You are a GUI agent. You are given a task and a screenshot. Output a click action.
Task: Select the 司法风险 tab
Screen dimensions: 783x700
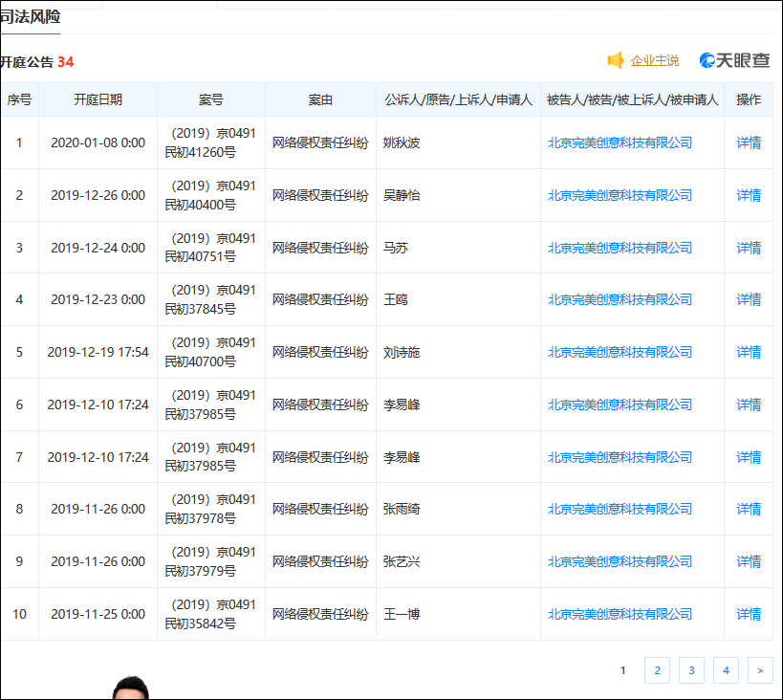pos(30,17)
